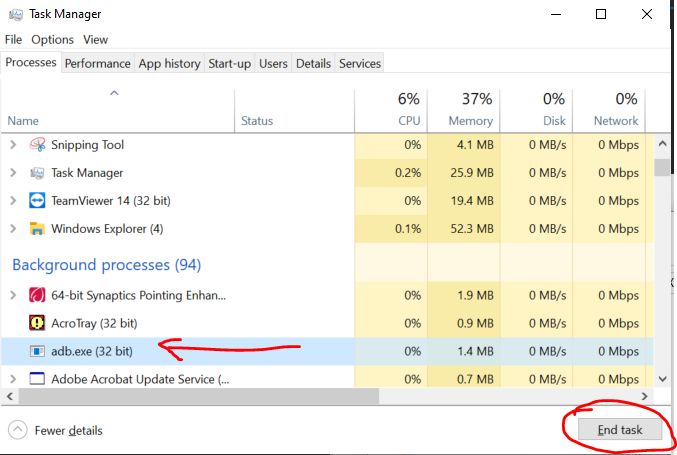Click the horizontal scrollbar right arrow
Screen dimensions: 677x455
645,396
